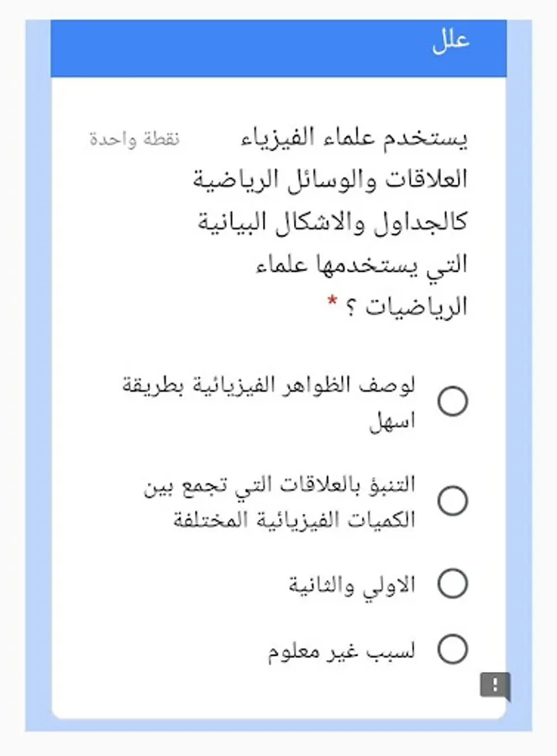This screenshot has width=557, height=756.
Task: Click question line التي يستخدمها علماء
Action: pos(361,265)
